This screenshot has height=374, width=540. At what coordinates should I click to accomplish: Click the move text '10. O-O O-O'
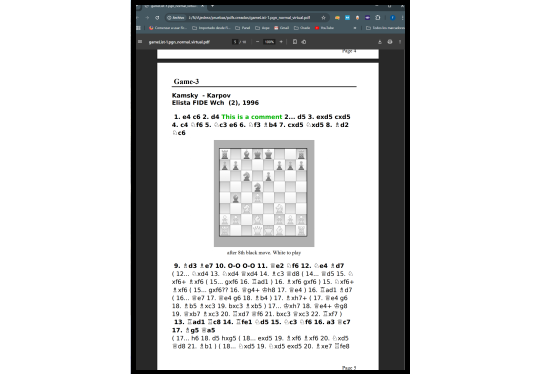[x=236, y=266]
